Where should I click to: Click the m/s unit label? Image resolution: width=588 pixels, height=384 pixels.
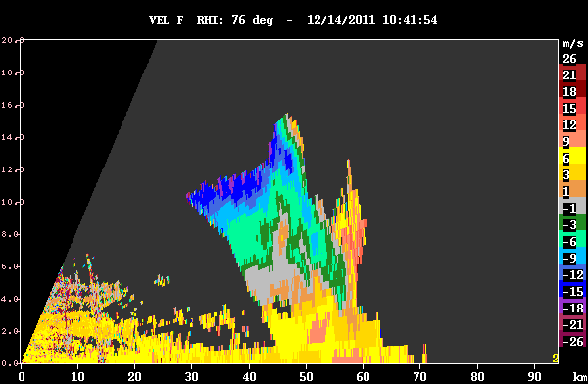point(572,44)
